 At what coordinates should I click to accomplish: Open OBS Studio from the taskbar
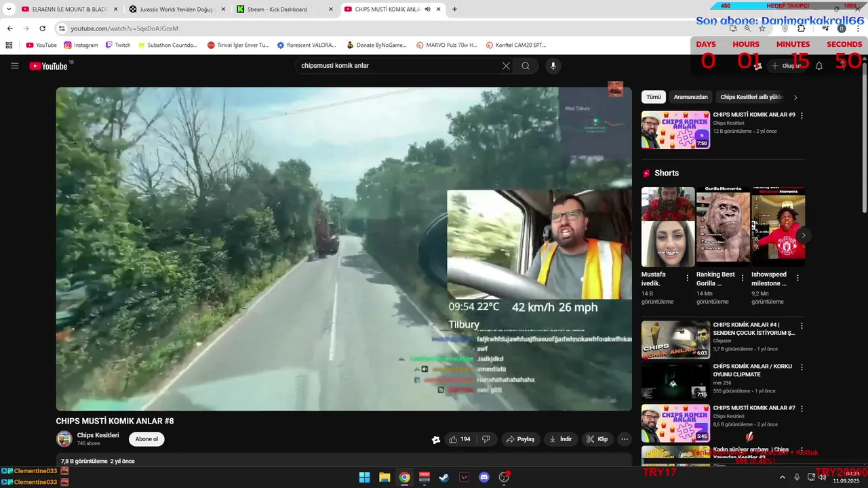click(504, 477)
